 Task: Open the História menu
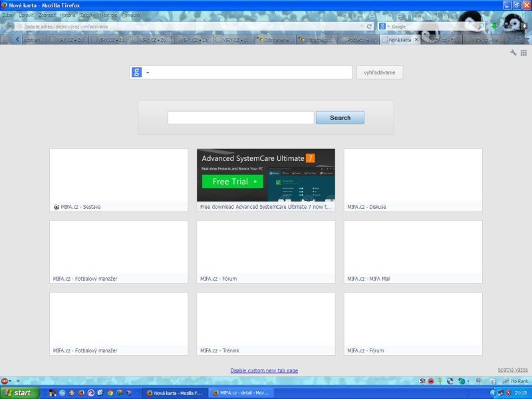pos(68,15)
